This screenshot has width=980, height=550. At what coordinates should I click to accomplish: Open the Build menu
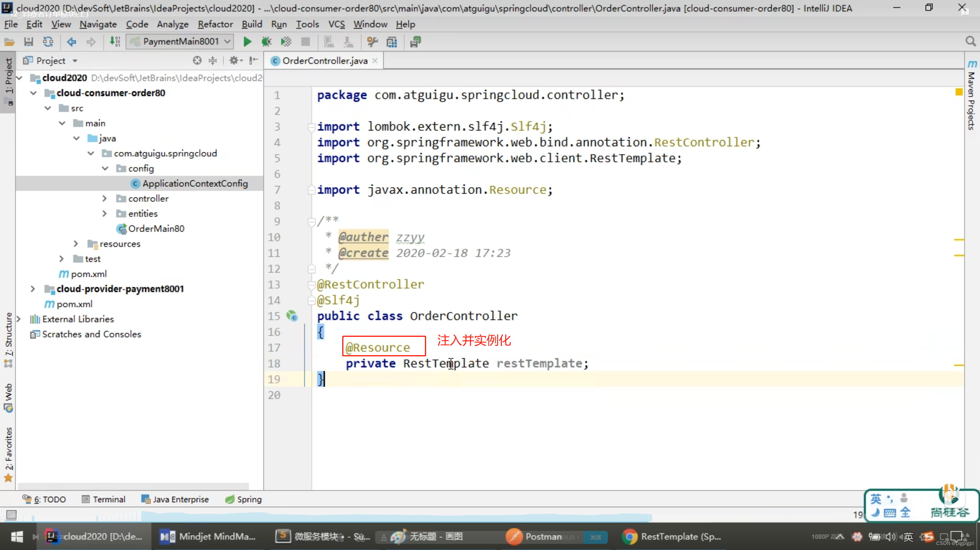tap(252, 24)
